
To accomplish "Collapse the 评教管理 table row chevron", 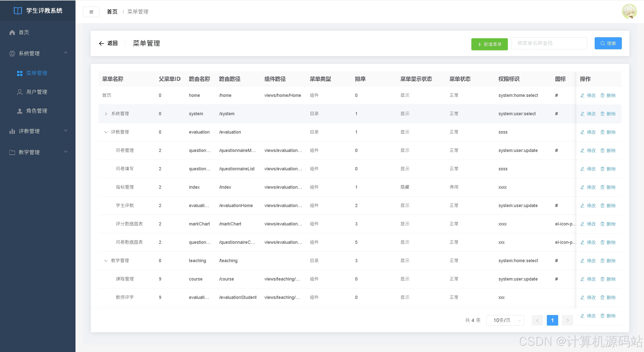I will point(106,132).
